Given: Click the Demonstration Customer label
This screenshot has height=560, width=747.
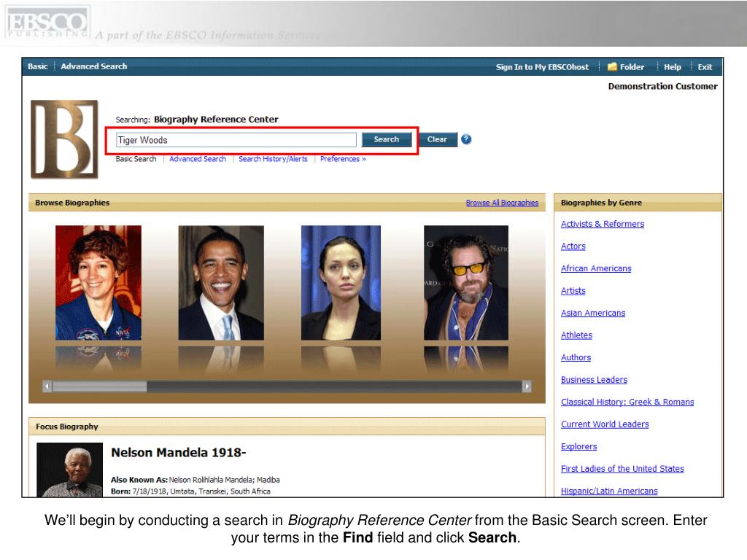Looking at the screenshot, I should coord(662,86).
